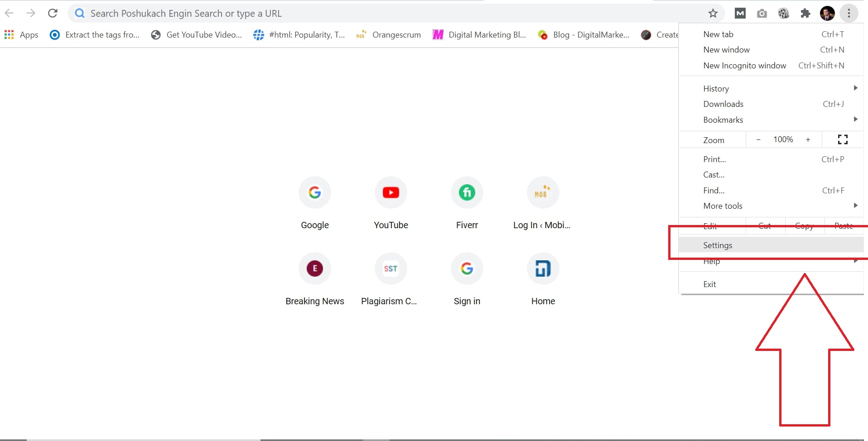Expand the History submenu
Image resolution: width=868 pixels, height=441 pixels.
pyautogui.click(x=716, y=88)
